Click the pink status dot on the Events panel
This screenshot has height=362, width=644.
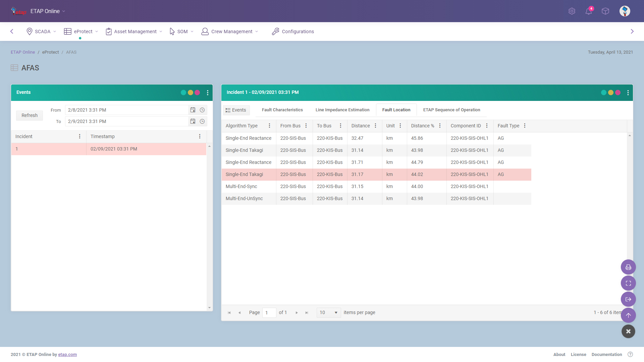tap(197, 93)
